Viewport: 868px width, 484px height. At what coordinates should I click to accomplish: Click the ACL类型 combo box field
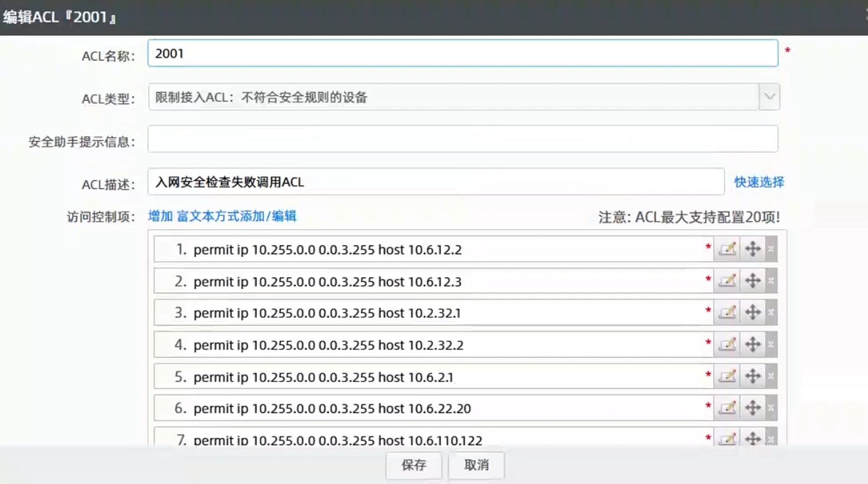coord(453,97)
